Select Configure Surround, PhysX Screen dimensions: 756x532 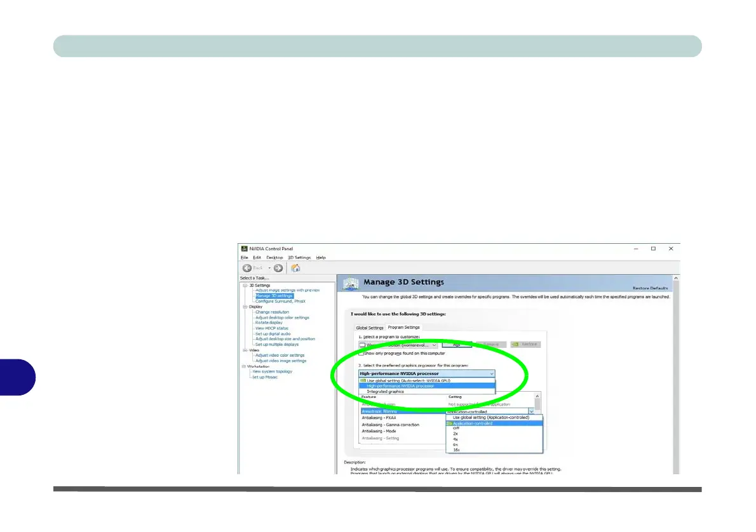point(280,301)
